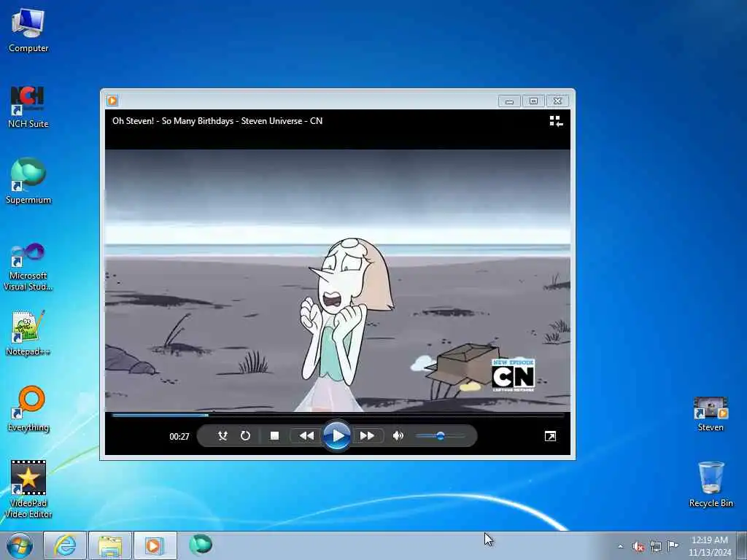Viewport: 747px width, 560px height.
Task: Select the Computer desktop icon
Action: tap(28, 31)
